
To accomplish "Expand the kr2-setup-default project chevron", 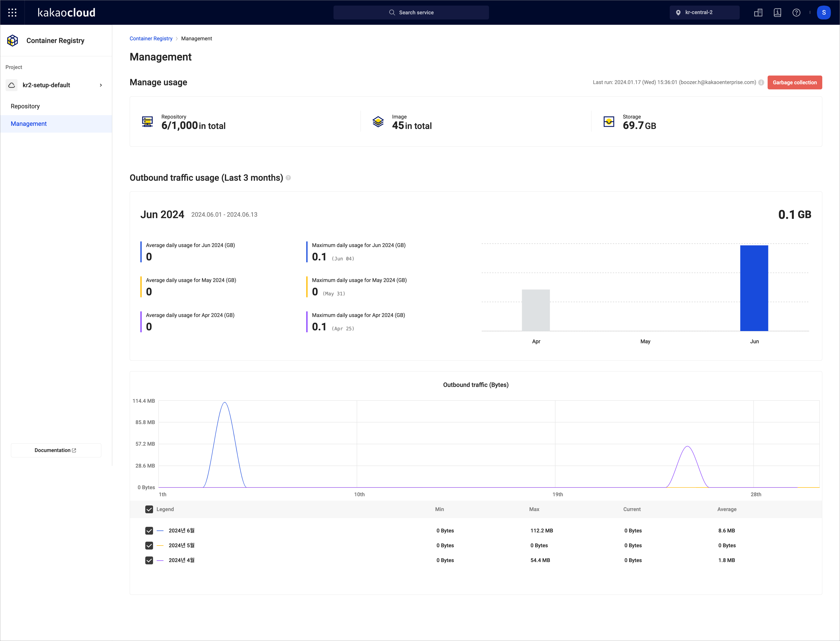I will tap(101, 85).
